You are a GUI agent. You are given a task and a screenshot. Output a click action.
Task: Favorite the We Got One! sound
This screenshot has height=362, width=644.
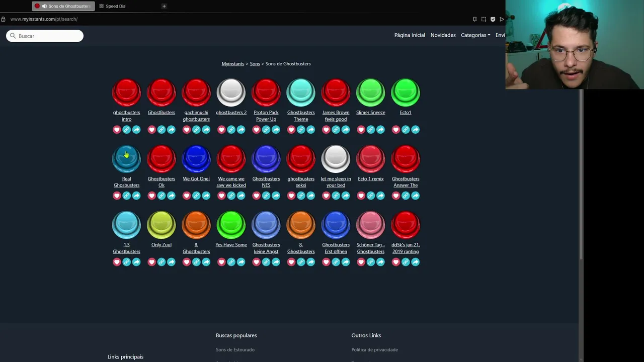[x=187, y=196]
